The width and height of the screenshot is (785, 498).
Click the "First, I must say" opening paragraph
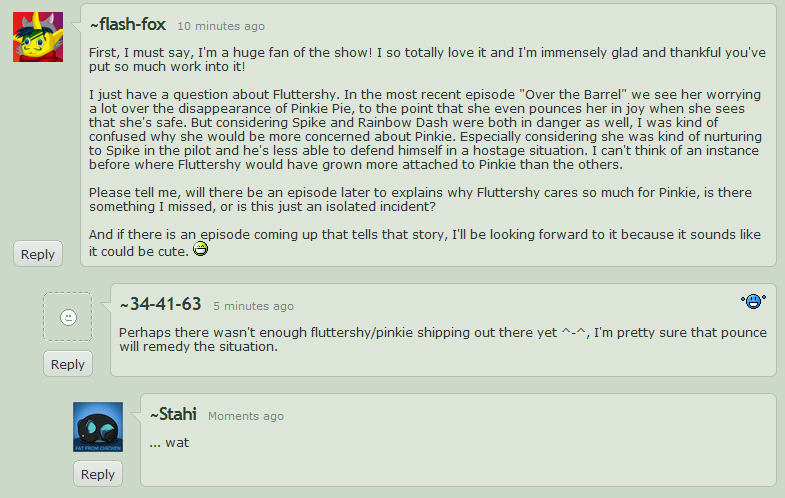(426, 58)
